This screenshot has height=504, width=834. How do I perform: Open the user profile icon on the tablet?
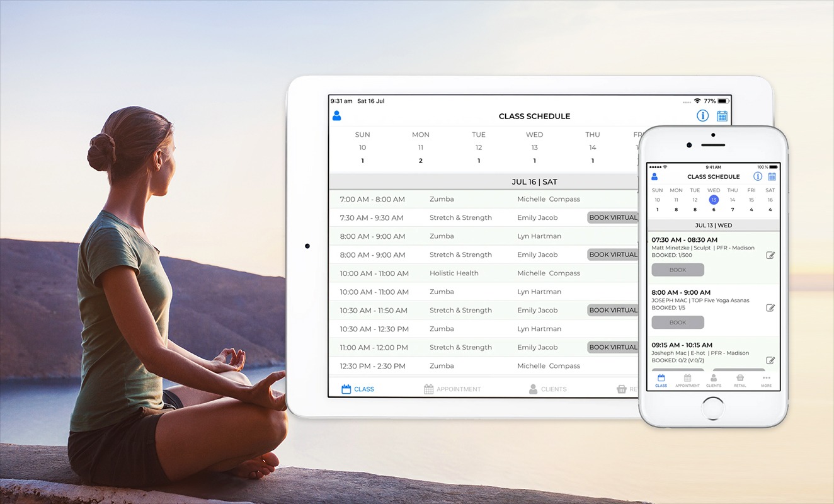coord(337,115)
